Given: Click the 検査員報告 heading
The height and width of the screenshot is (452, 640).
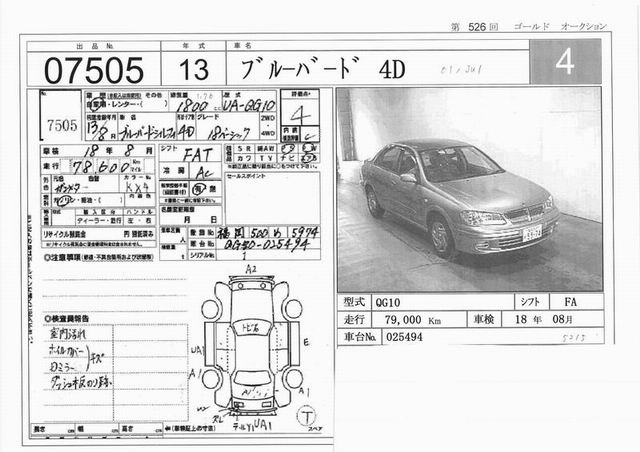Looking at the screenshot, I should pyautogui.click(x=67, y=318).
